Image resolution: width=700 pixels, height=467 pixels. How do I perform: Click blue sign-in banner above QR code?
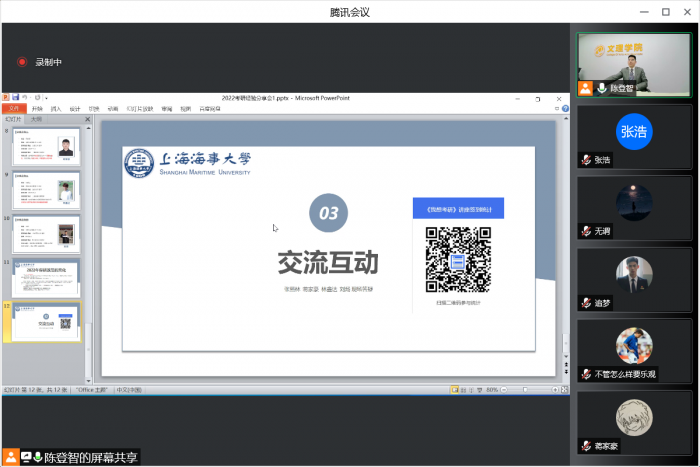[x=458, y=208]
